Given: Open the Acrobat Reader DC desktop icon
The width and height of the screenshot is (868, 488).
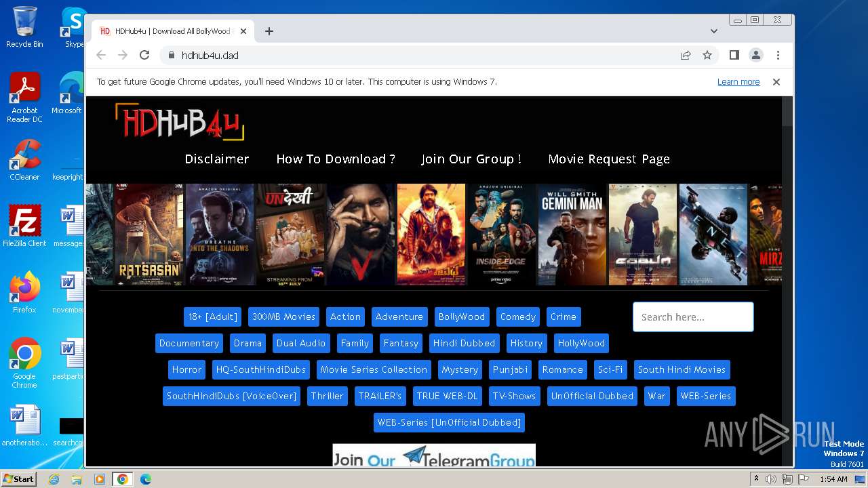Looking at the screenshot, I should click(x=24, y=98).
